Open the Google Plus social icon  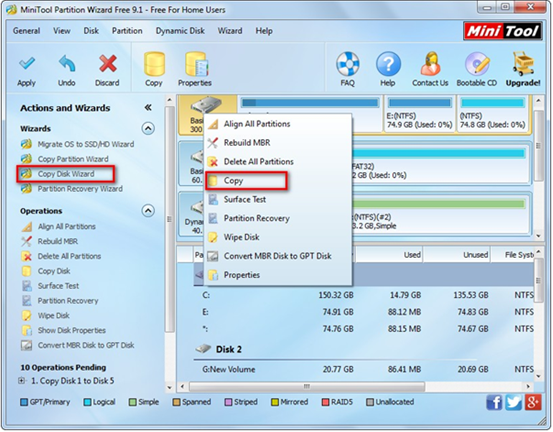point(533,402)
